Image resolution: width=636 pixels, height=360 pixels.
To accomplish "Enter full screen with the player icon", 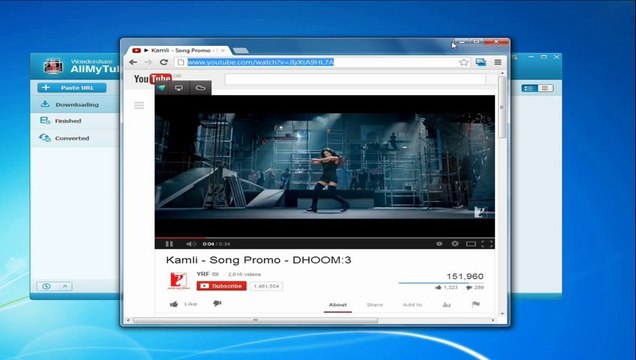I will (x=487, y=244).
